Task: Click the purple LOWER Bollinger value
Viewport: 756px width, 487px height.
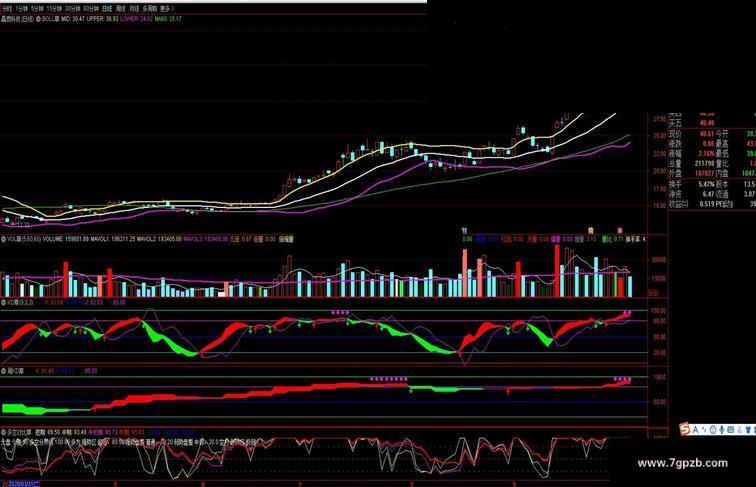Action: [x=136, y=19]
